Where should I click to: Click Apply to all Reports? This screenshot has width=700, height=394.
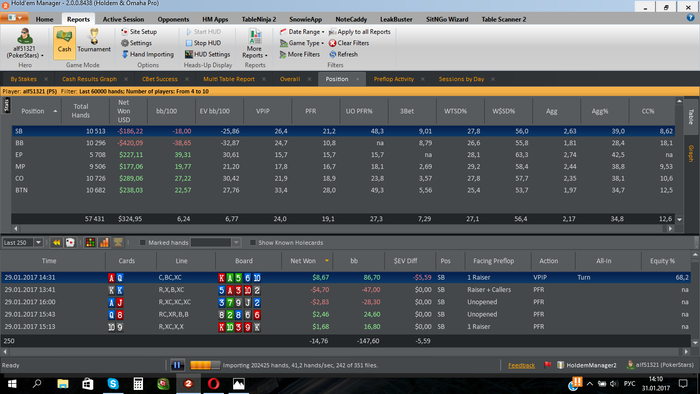(x=360, y=32)
